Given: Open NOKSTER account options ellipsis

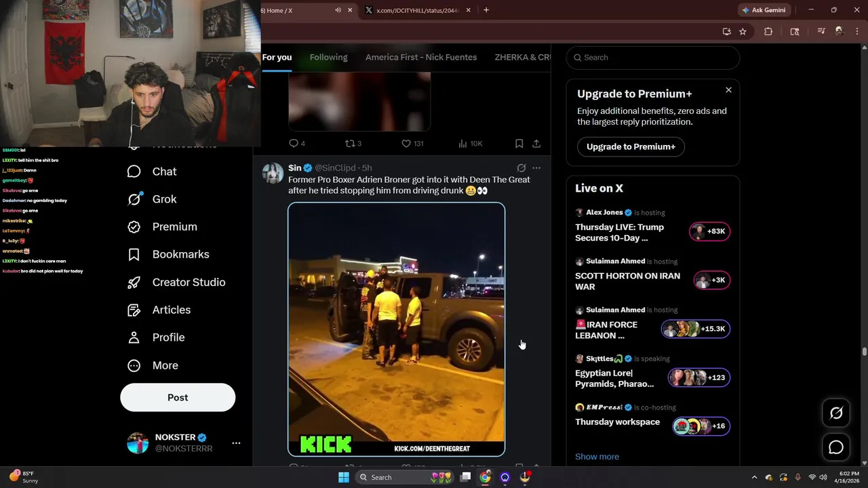Looking at the screenshot, I should point(236,443).
